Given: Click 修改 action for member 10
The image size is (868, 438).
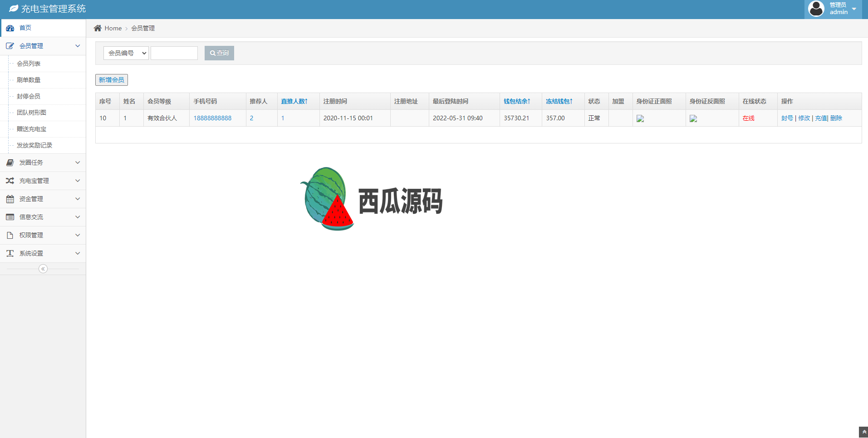Looking at the screenshot, I should pyautogui.click(x=804, y=118).
